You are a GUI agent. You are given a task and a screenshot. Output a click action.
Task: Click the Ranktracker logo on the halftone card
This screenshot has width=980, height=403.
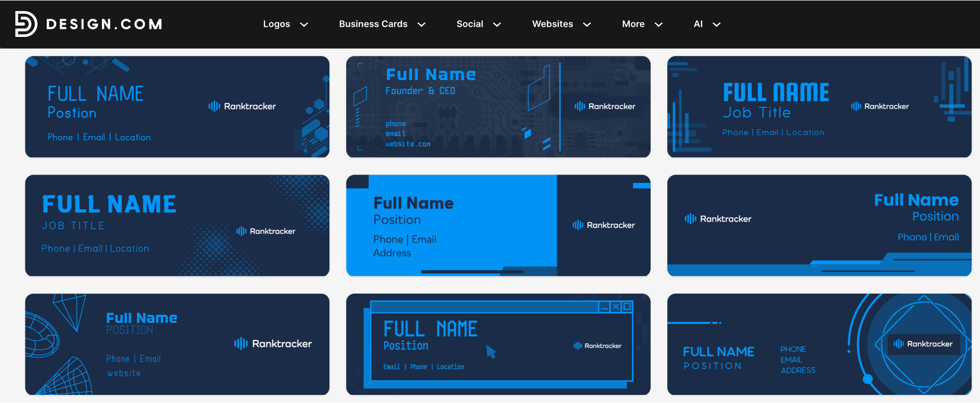tap(266, 231)
